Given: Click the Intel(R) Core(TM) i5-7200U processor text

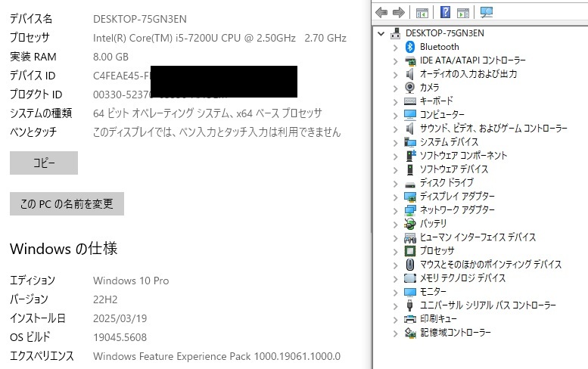Looking at the screenshot, I should coord(219,38).
